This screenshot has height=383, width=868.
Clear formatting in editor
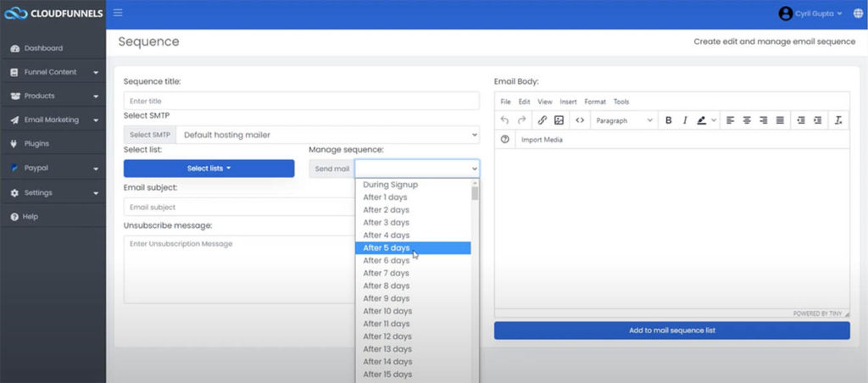(838, 120)
